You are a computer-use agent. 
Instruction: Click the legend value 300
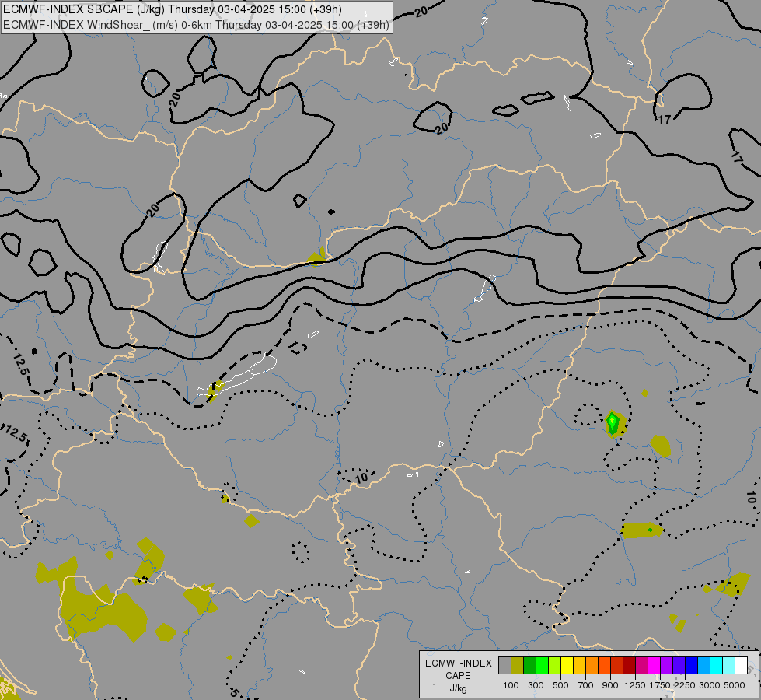point(536,685)
